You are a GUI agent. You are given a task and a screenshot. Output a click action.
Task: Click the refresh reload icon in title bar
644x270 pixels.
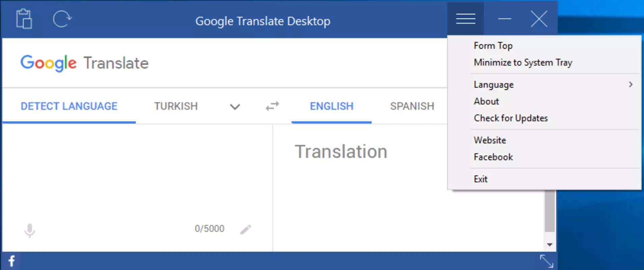62,19
